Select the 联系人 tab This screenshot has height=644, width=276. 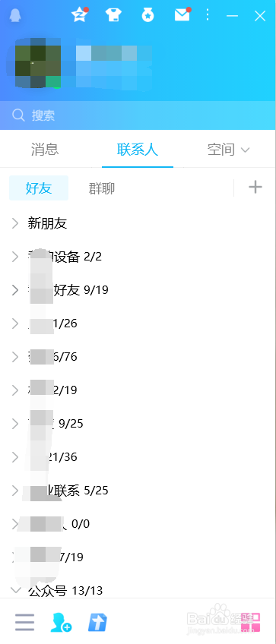click(138, 150)
